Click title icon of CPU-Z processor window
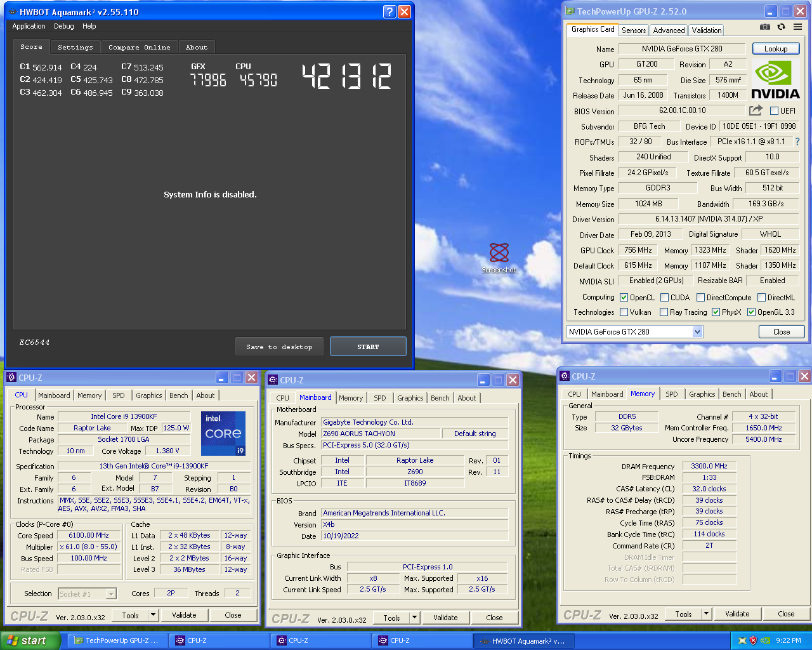The width and height of the screenshot is (812, 650). [x=11, y=377]
